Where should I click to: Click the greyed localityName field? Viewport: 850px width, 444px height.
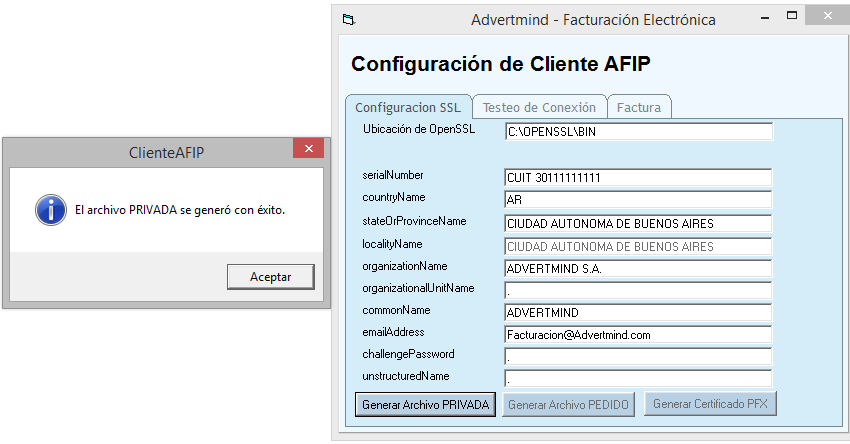(638, 247)
